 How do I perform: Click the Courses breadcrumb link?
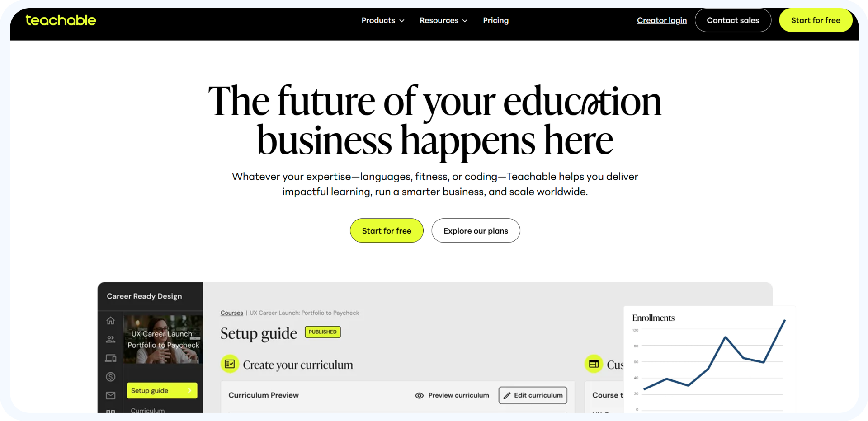coord(231,313)
